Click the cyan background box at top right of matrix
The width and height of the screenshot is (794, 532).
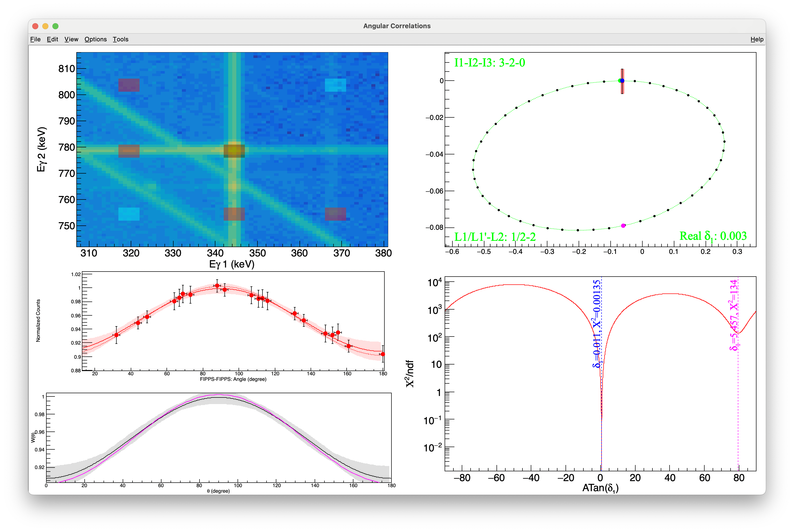coord(335,85)
